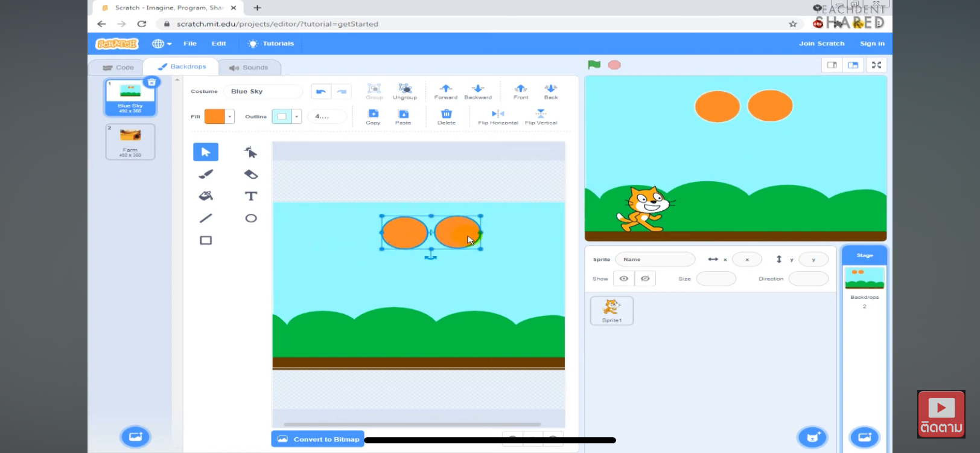Switch to small stage layout
980x453 pixels.
832,65
